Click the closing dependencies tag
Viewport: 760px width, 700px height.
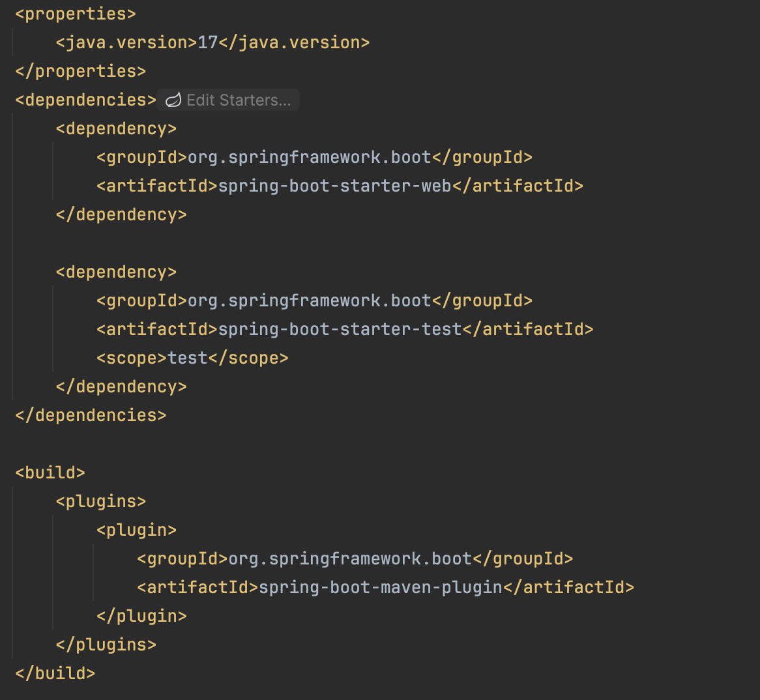[91, 416]
